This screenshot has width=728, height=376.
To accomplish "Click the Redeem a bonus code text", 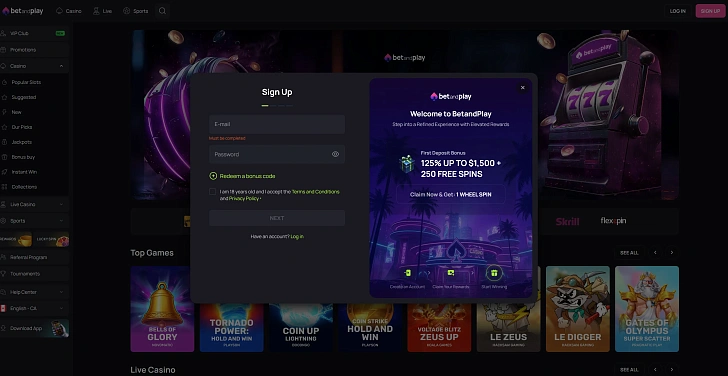I will click(247, 176).
